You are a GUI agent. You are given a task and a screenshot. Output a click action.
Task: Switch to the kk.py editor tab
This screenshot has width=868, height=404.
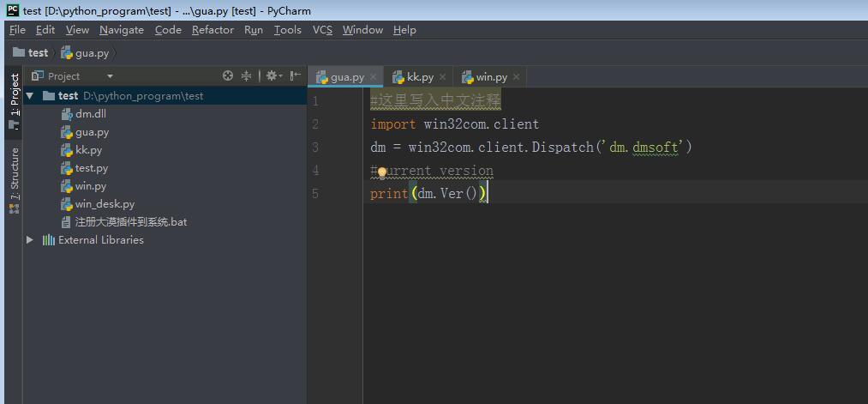[x=419, y=77]
